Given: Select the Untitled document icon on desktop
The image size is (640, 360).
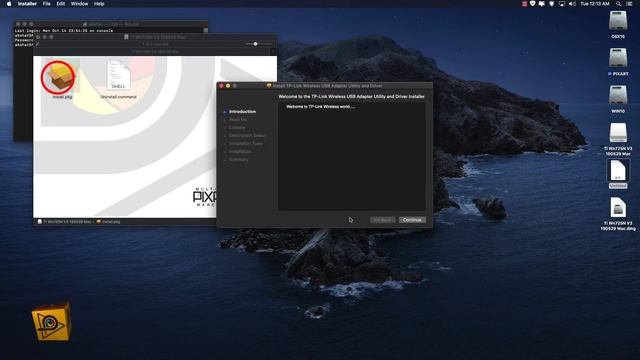Looking at the screenshot, I should tap(618, 171).
